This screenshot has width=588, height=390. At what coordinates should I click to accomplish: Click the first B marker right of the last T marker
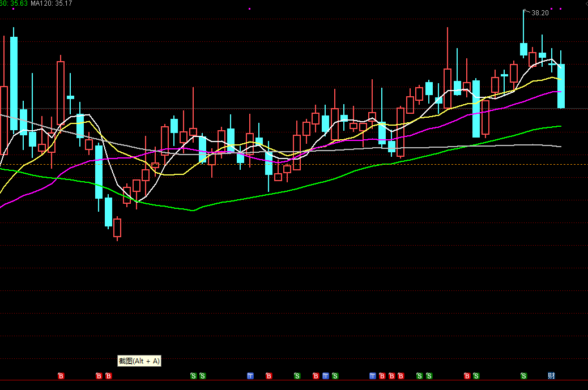point(382,376)
